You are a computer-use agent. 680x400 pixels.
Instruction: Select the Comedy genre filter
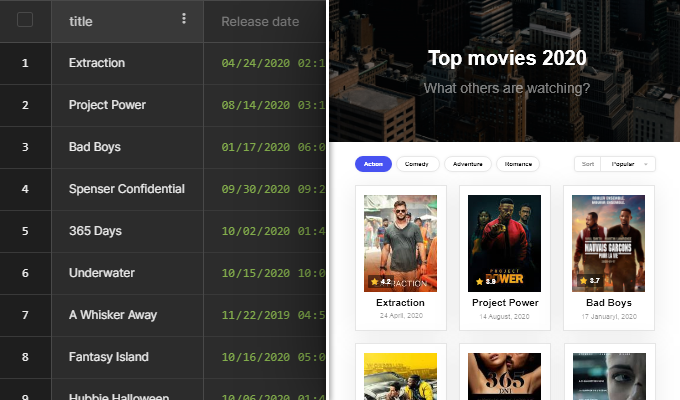coord(417,164)
